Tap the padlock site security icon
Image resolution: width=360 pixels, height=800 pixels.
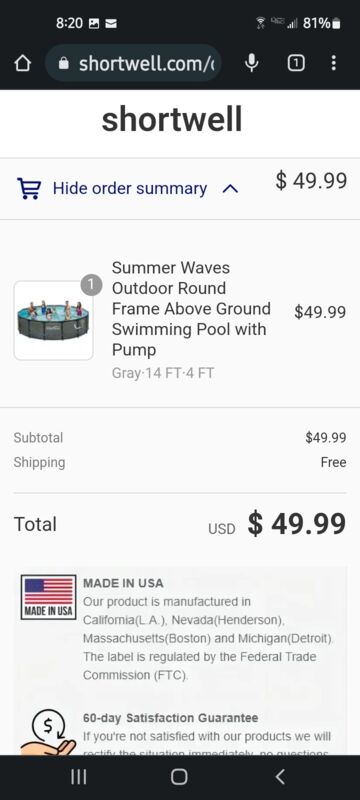pos(64,63)
